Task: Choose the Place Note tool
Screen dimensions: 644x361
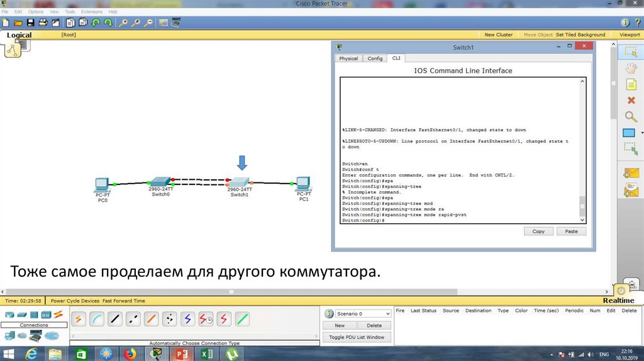Action: pos(631,85)
